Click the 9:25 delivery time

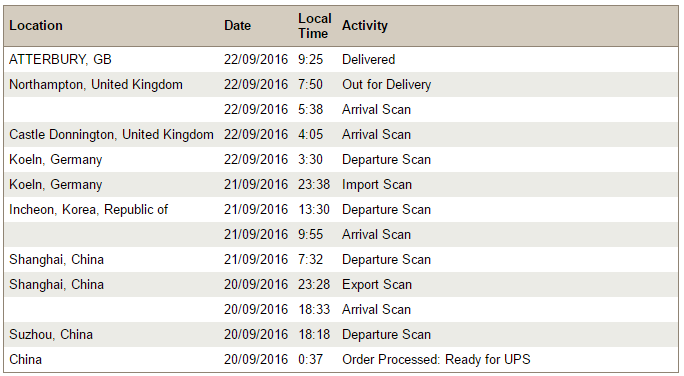point(311,59)
